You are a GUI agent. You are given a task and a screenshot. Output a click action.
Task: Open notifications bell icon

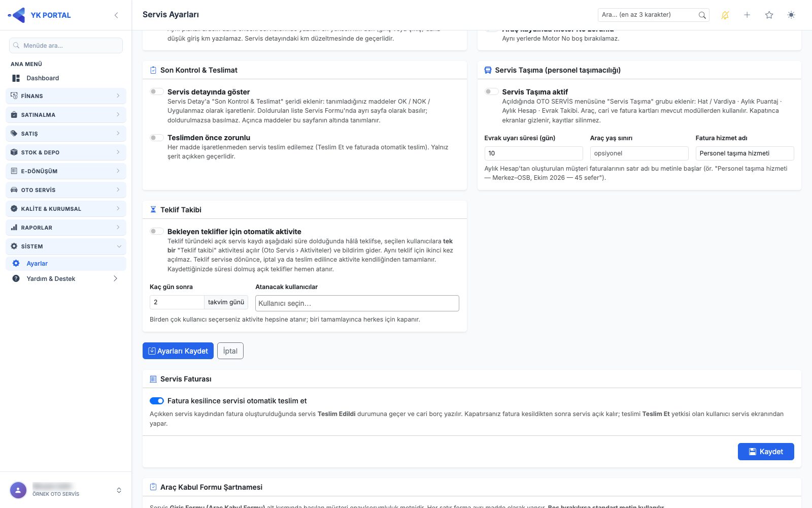point(725,15)
